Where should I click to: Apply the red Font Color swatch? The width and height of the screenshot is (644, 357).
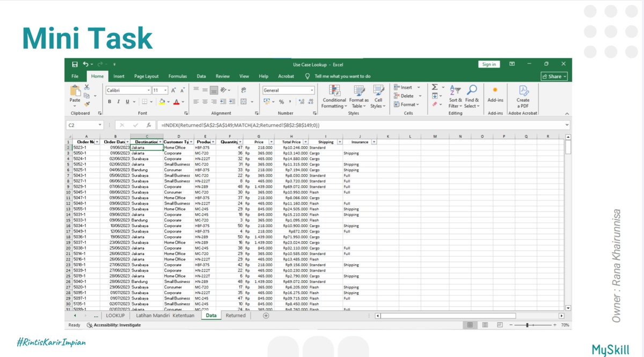pos(176,101)
